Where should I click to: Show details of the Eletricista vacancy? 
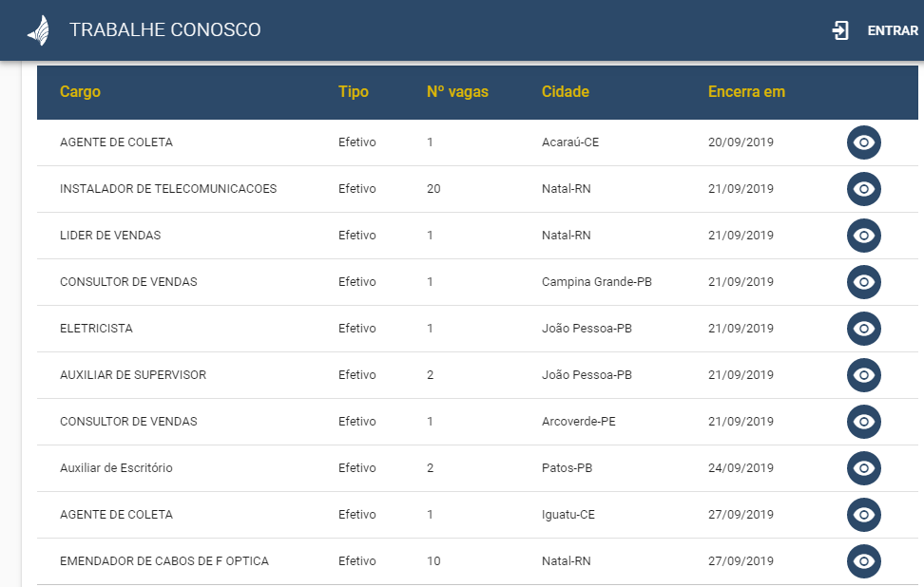tap(863, 329)
